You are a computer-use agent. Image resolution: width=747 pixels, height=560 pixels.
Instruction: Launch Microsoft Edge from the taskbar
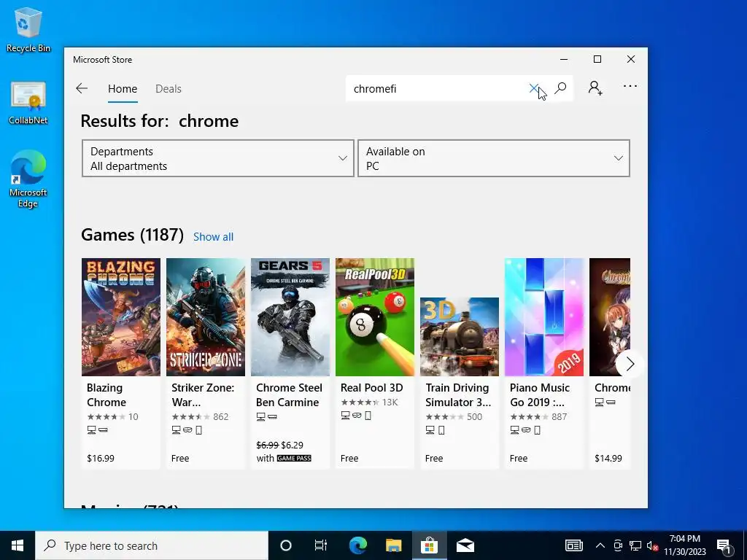pos(357,545)
